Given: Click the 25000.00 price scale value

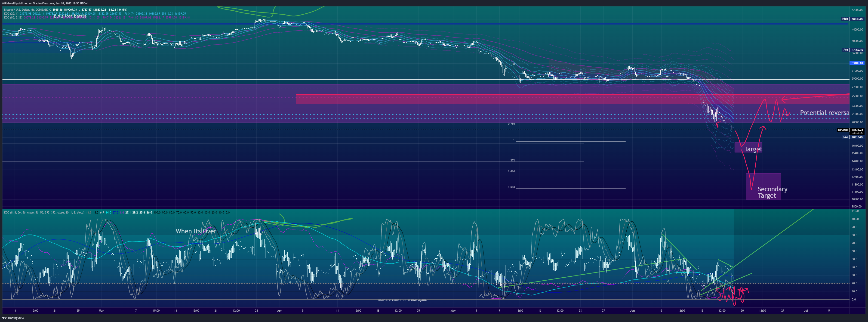Looking at the screenshot, I should (x=857, y=96).
